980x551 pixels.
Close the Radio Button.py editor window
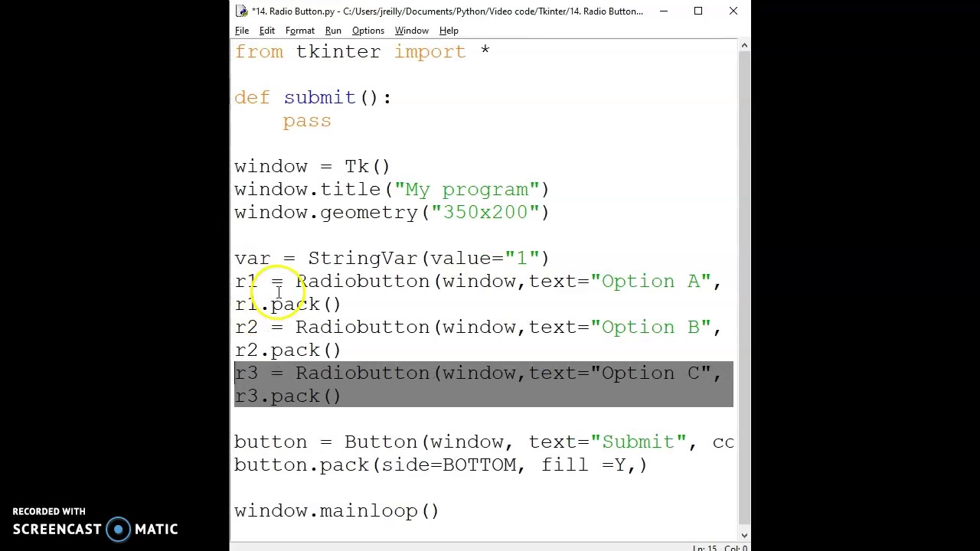pos(733,11)
